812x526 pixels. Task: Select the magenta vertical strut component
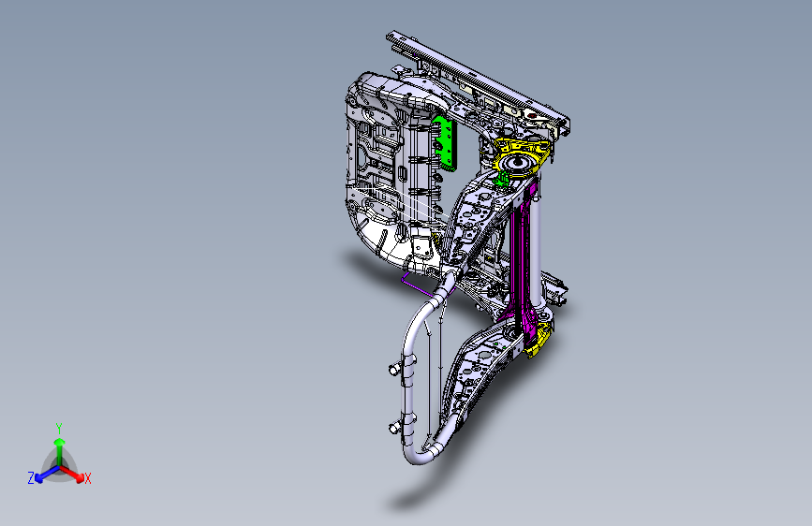522,261
